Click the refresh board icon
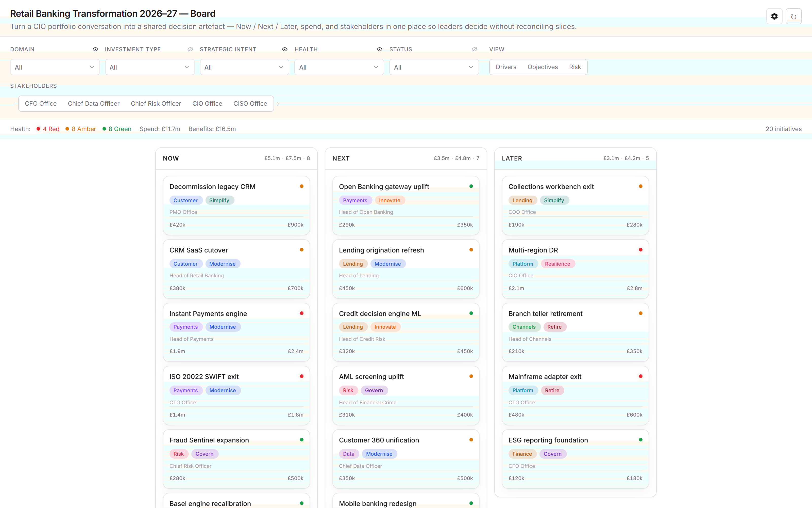The image size is (812, 508). tap(793, 17)
